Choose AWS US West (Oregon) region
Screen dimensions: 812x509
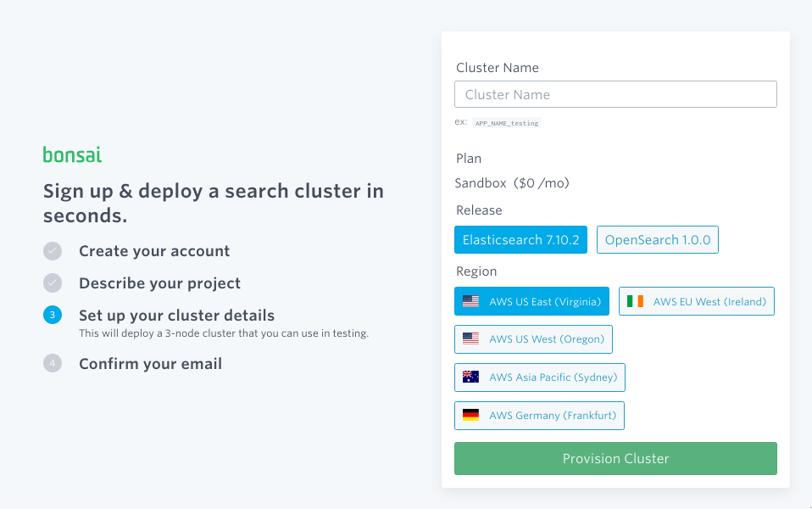click(533, 338)
